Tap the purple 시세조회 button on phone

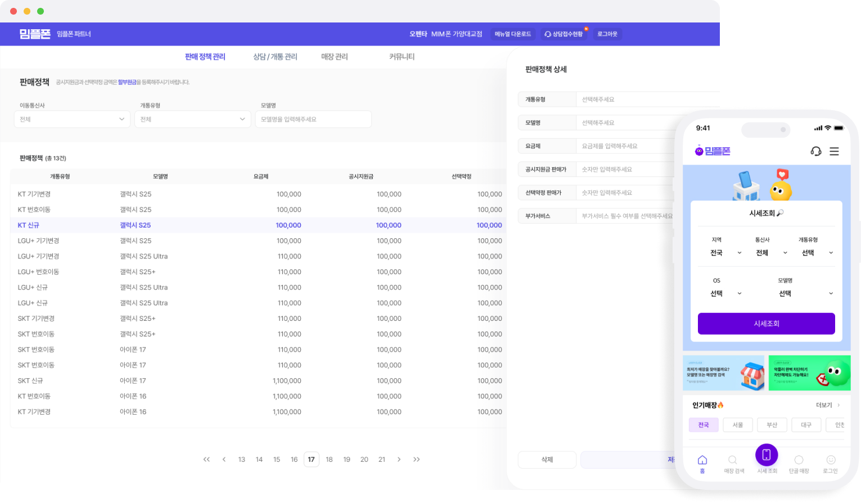767,324
